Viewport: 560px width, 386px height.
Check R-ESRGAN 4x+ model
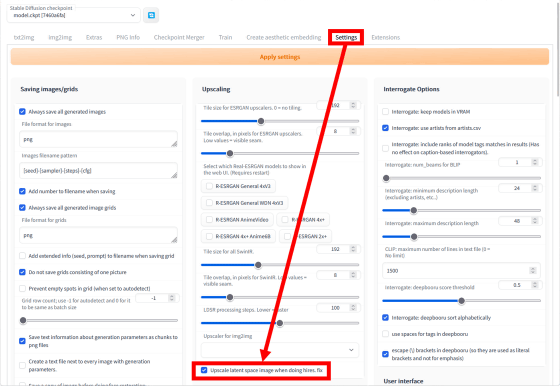285,220
